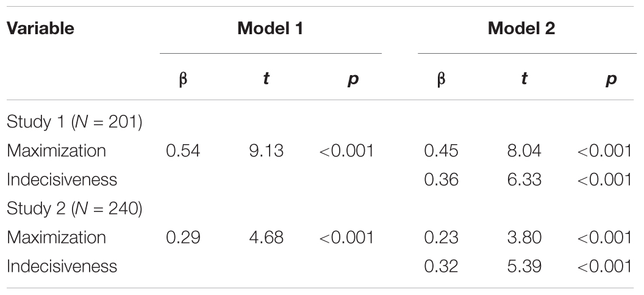Click the β symbol under Model 2
Image resolution: width=644 pixels, height=295 pixels.
(x=441, y=79)
